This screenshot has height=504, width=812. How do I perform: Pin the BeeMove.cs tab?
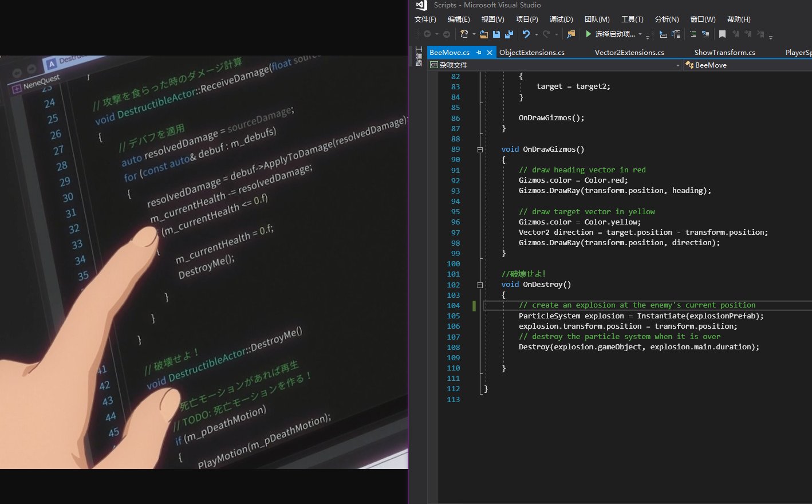pos(479,53)
